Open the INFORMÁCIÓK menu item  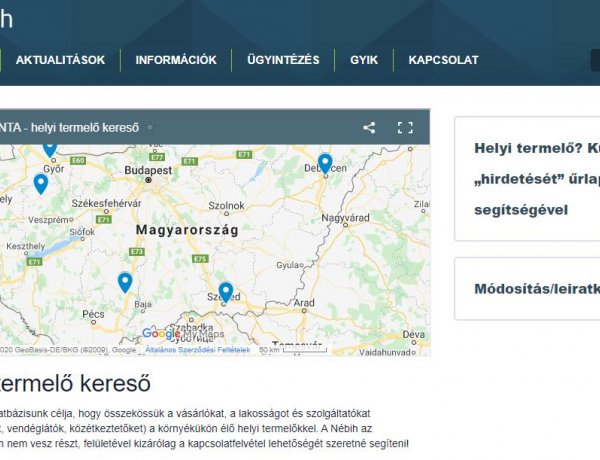176,60
